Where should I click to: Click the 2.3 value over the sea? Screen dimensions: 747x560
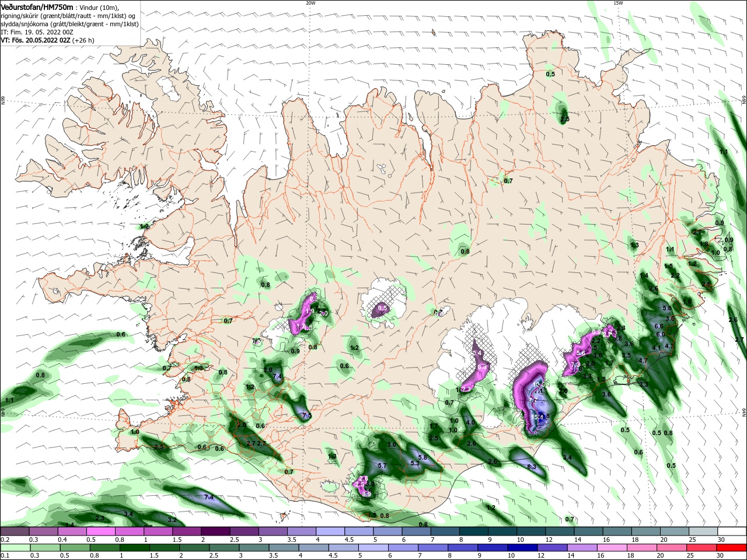tap(100, 518)
